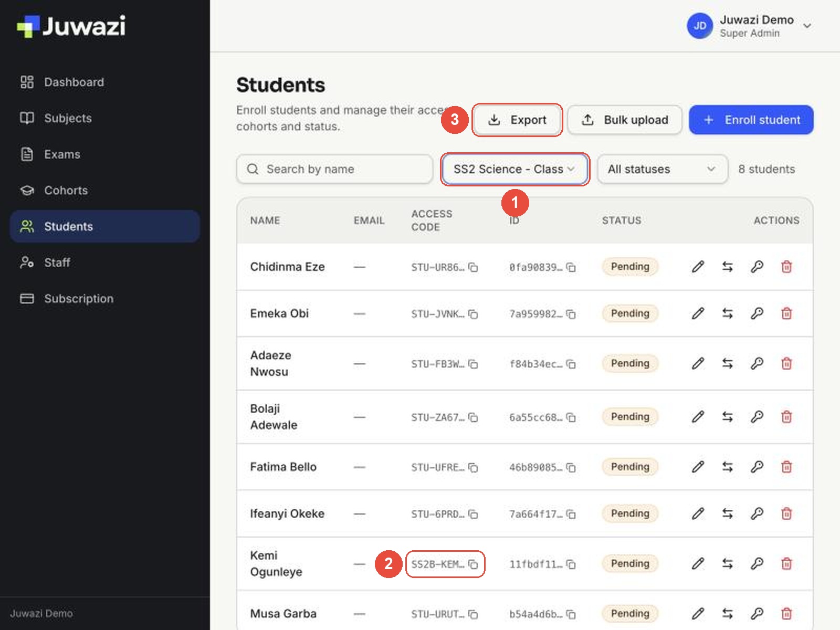Delete Ifeanyi Okeke's record
Screen dimensions: 840x630
point(786,513)
